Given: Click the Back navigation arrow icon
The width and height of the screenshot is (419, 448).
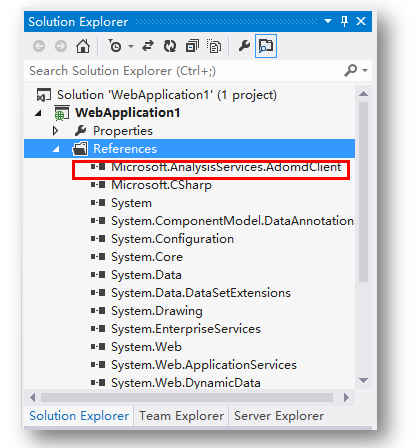Looking at the screenshot, I should 39,46.
